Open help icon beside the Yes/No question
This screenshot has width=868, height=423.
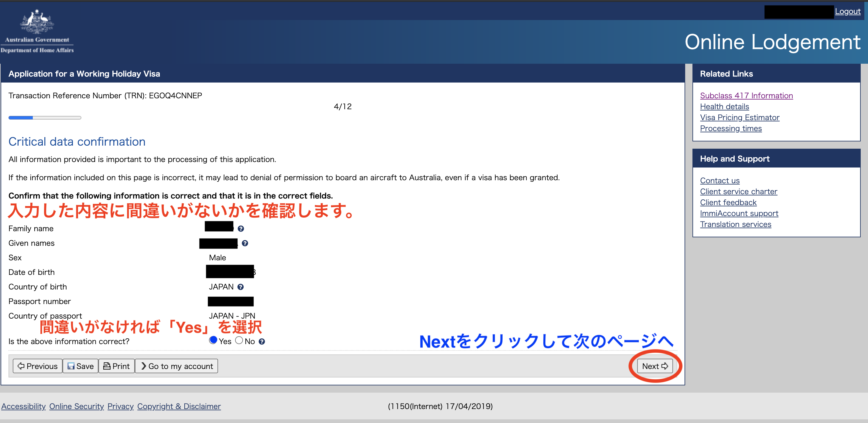tap(262, 341)
